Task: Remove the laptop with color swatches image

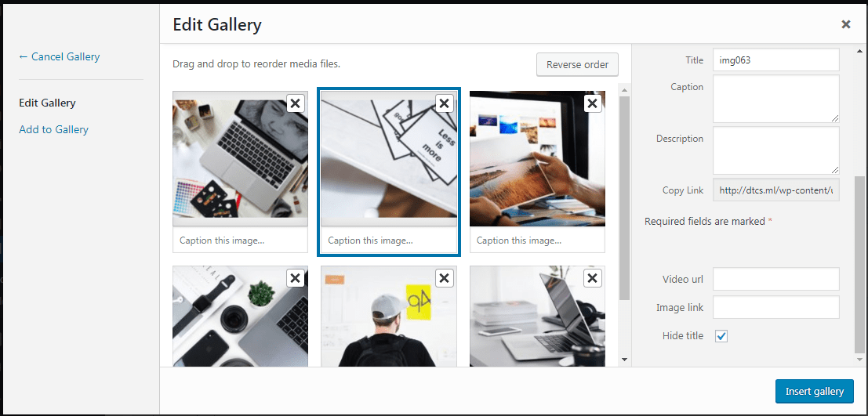Action: pyautogui.click(x=296, y=103)
